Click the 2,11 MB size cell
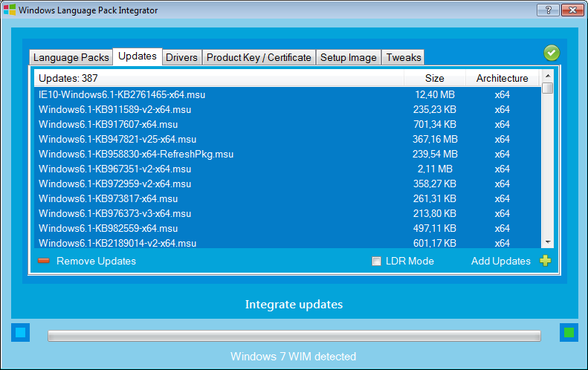588x370 pixels. (x=435, y=169)
